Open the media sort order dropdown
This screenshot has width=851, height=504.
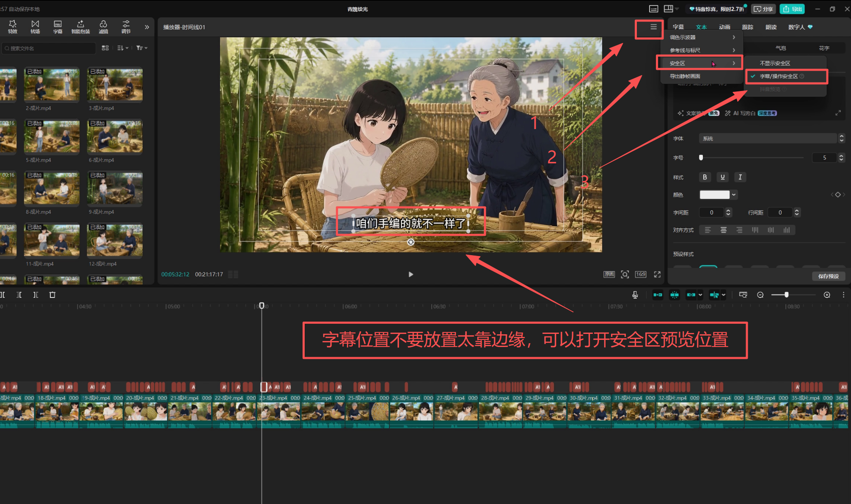pos(123,48)
